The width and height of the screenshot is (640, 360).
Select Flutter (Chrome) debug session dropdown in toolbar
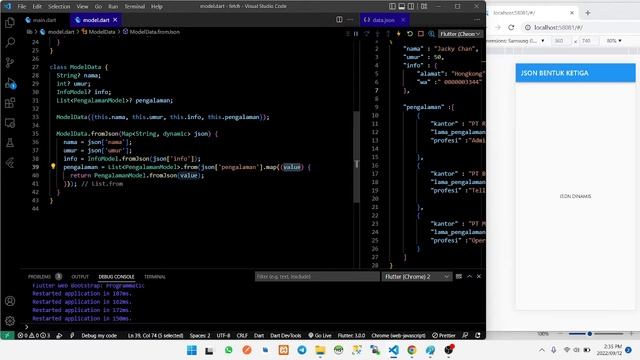pos(460,34)
